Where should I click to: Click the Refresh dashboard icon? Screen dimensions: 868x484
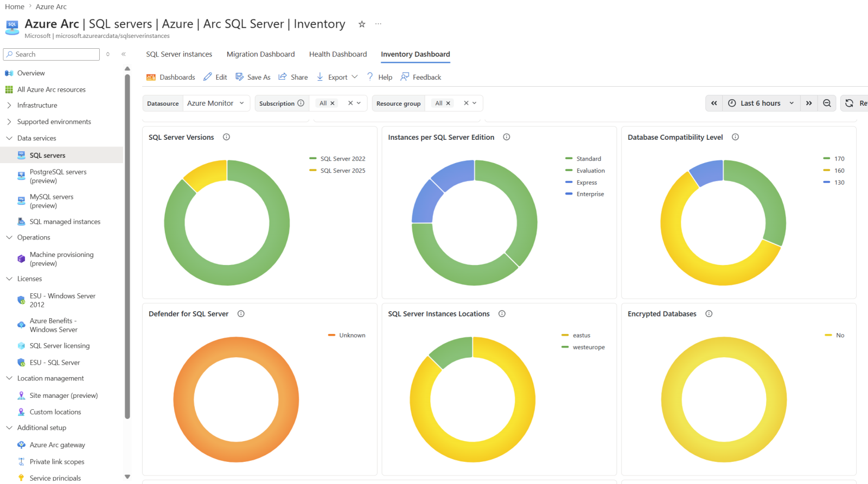point(850,103)
